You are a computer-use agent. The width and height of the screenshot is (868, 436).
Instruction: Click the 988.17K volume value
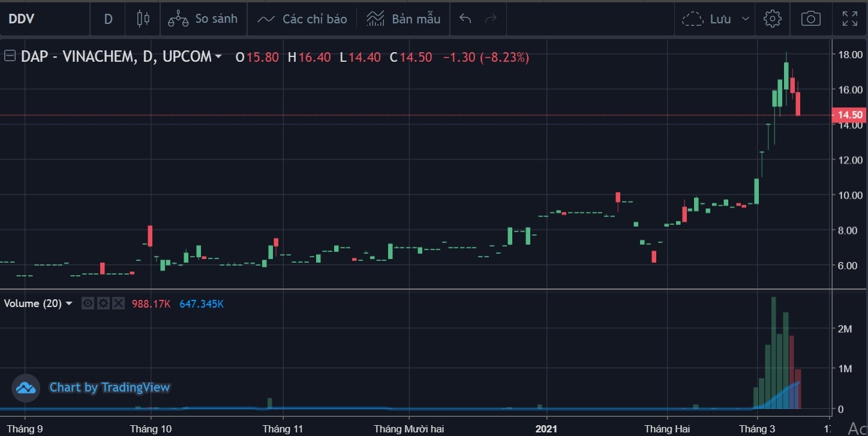click(151, 304)
